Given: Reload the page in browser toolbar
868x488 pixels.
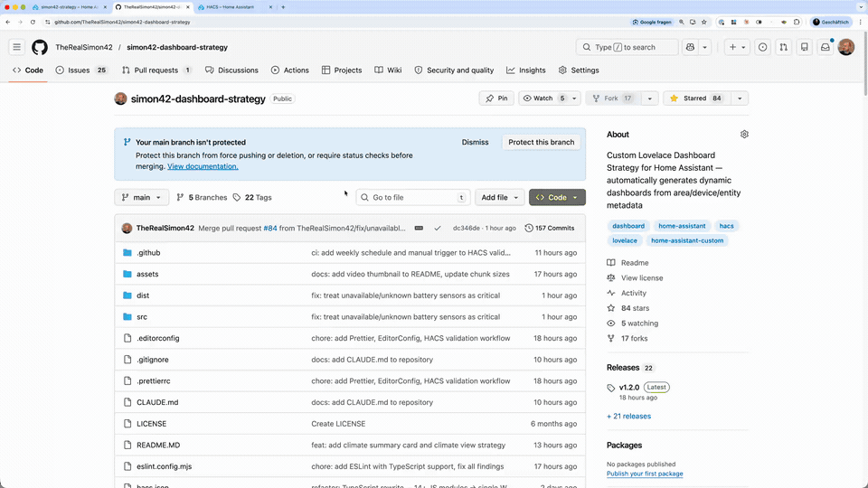Looking at the screenshot, I should pyautogui.click(x=33, y=22).
